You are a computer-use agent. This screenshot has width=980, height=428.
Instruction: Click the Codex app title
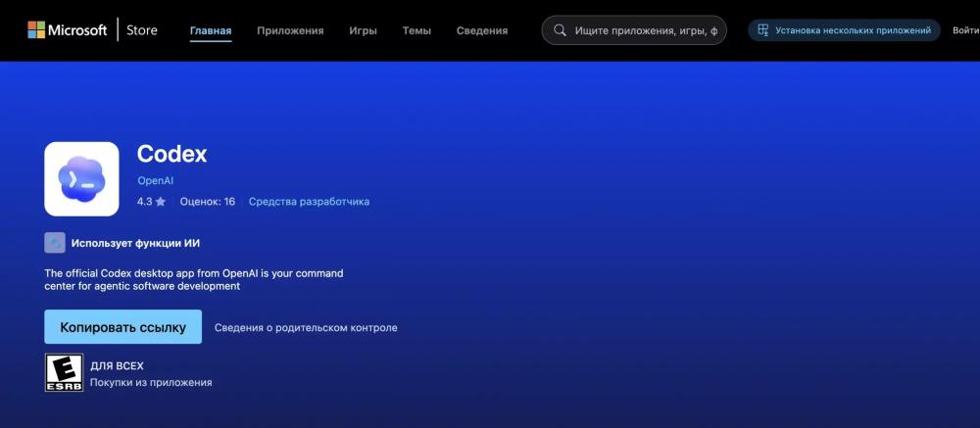[x=171, y=154]
